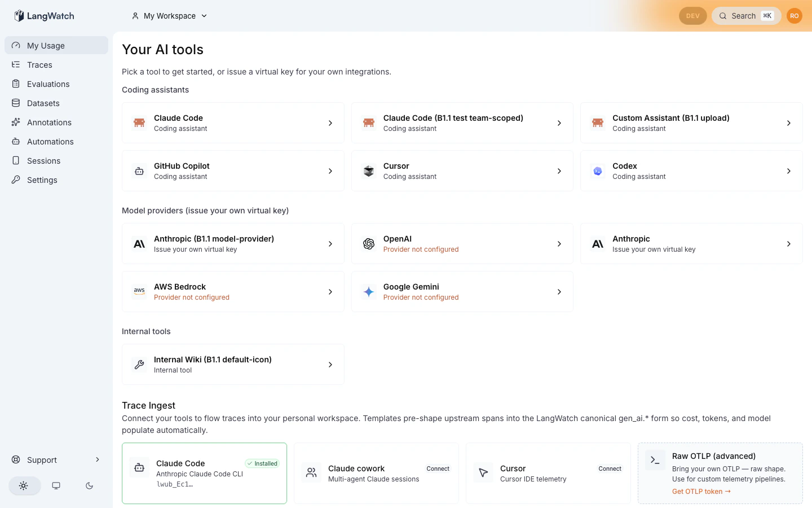
Task: Open the Search box
Action: 747,16
